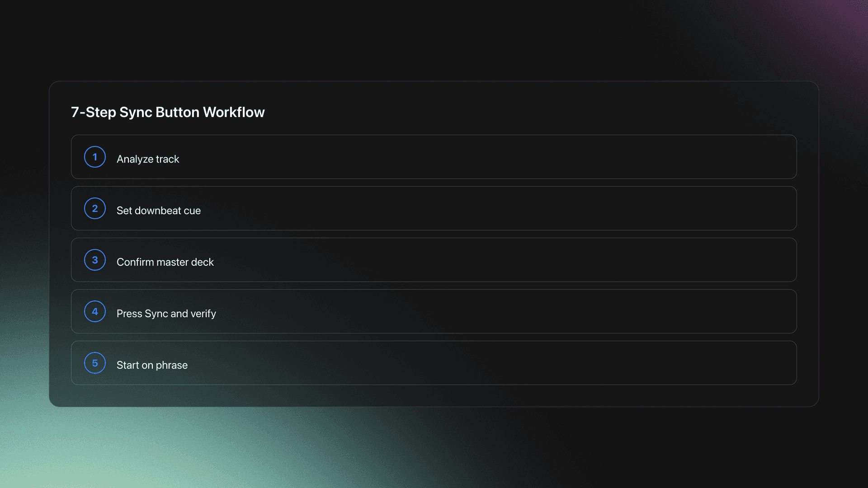Click the step 4 number circle
This screenshot has height=488, width=868.
pyautogui.click(x=95, y=311)
